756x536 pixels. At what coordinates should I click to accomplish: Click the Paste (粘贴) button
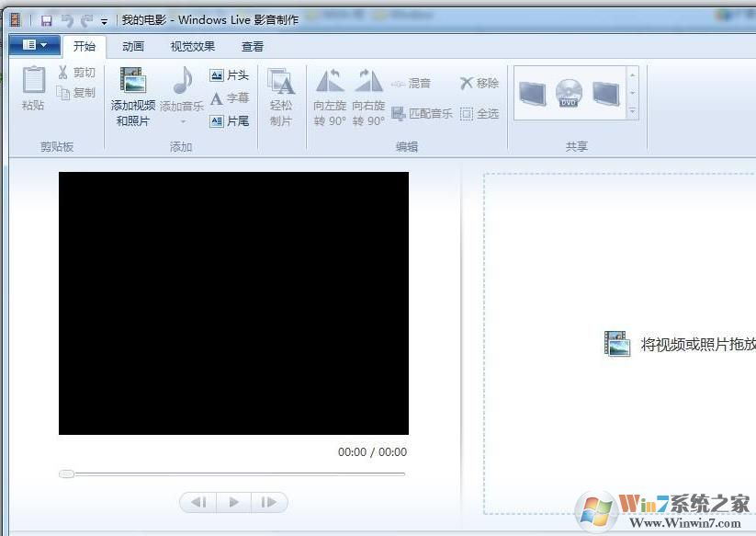31,92
